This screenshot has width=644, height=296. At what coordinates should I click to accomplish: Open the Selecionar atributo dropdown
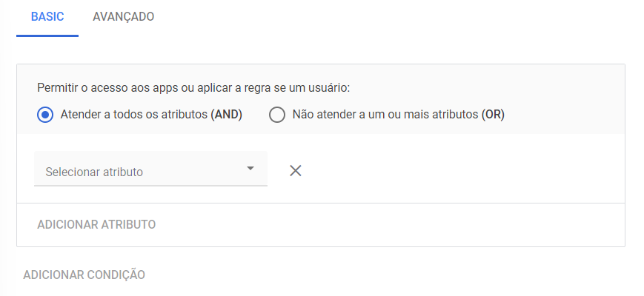(150, 169)
